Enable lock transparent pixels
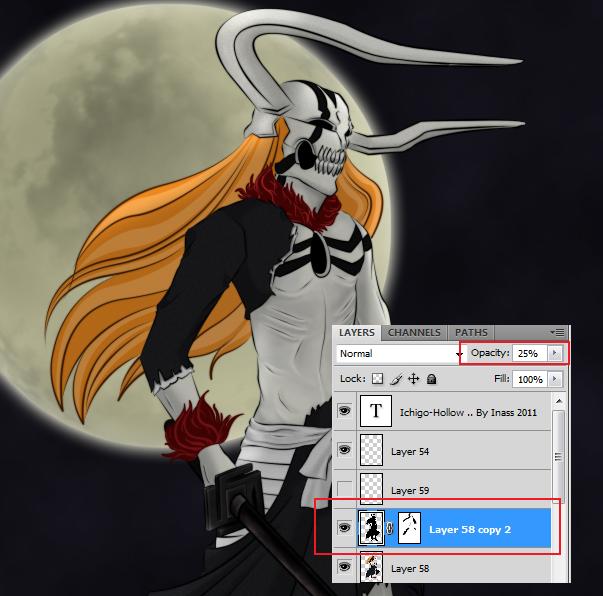603x596 pixels. [377, 379]
